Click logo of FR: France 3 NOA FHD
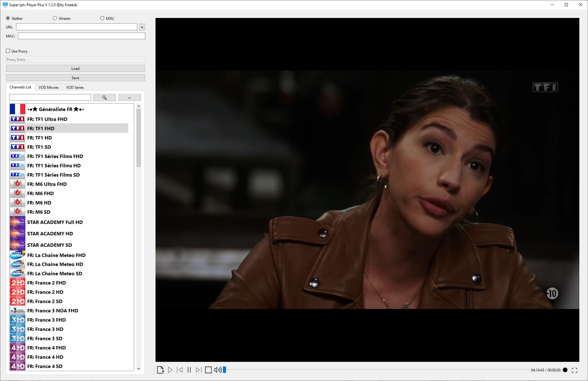Viewport: 588px width, 381px height. click(18, 310)
